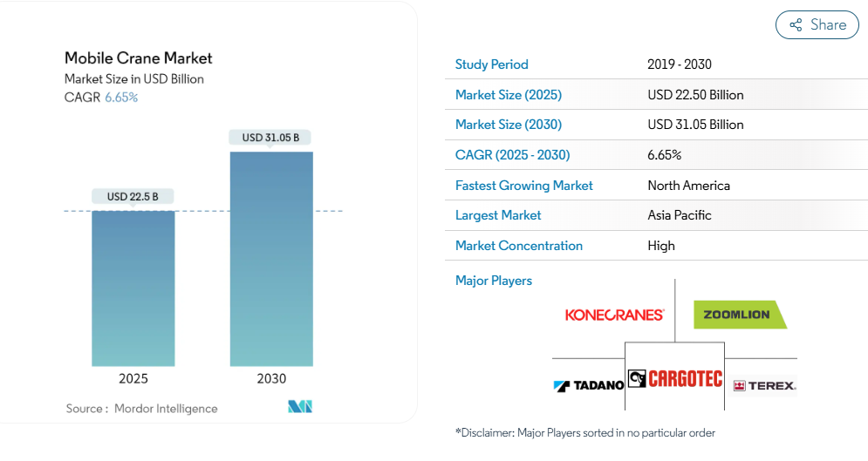Viewport: 868px width, 461px height.
Task: Click the USD 31.05 B bar label
Action: pyautogui.click(x=270, y=138)
